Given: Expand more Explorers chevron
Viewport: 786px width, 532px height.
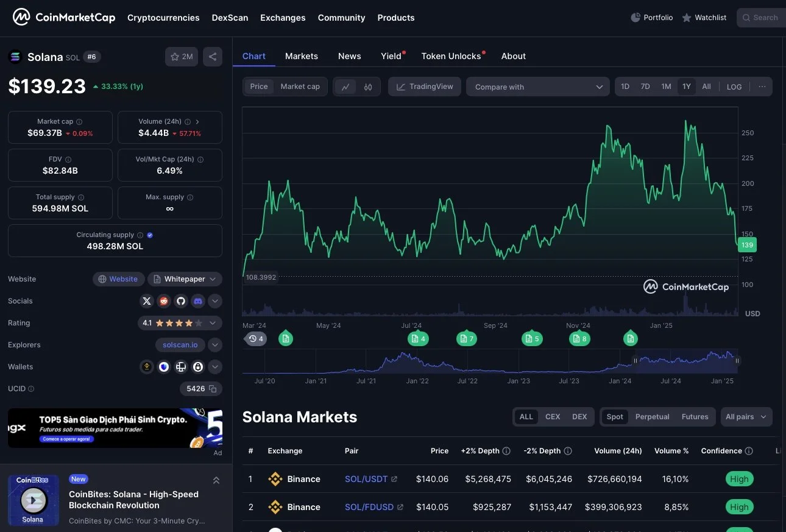Looking at the screenshot, I should (215, 345).
